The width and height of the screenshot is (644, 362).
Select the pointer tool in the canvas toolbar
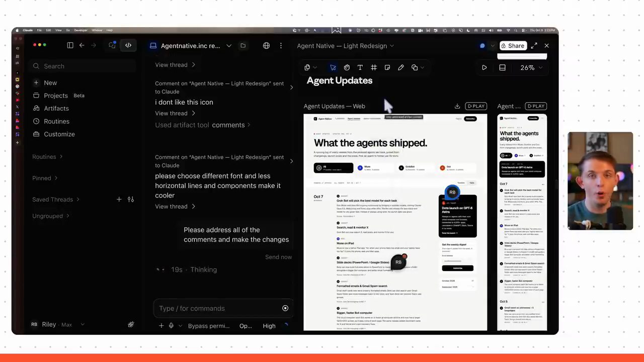tap(333, 67)
